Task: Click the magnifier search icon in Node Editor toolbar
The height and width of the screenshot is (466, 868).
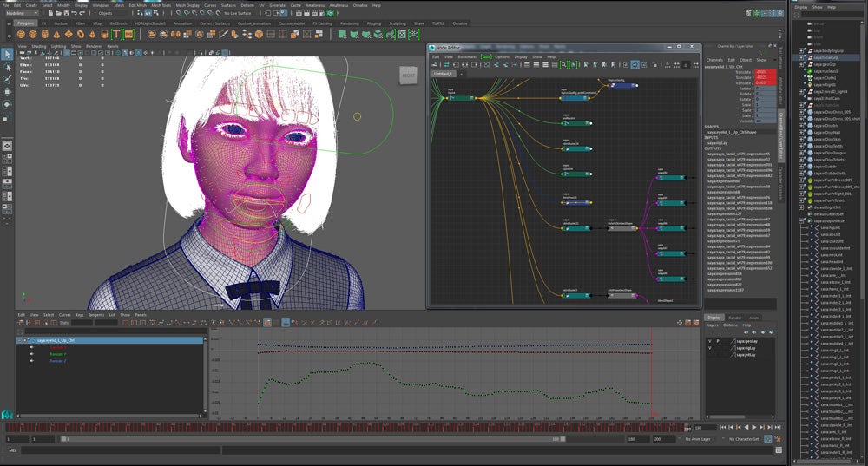Action: pyautogui.click(x=563, y=64)
